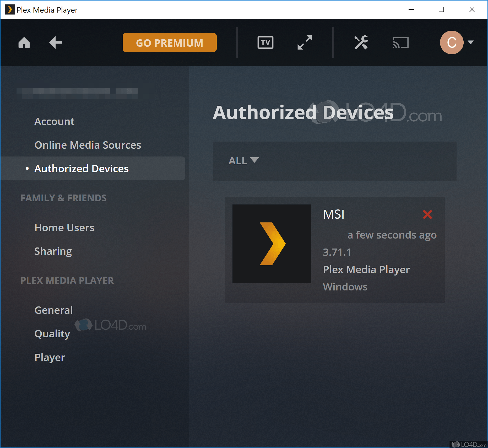
Task: Open General player settings
Action: (x=54, y=310)
